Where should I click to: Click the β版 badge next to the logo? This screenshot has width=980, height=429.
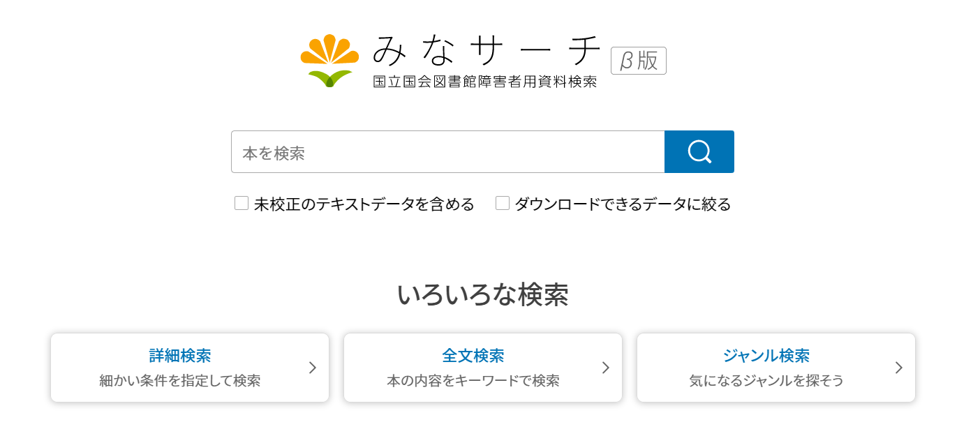coord(638,61)
